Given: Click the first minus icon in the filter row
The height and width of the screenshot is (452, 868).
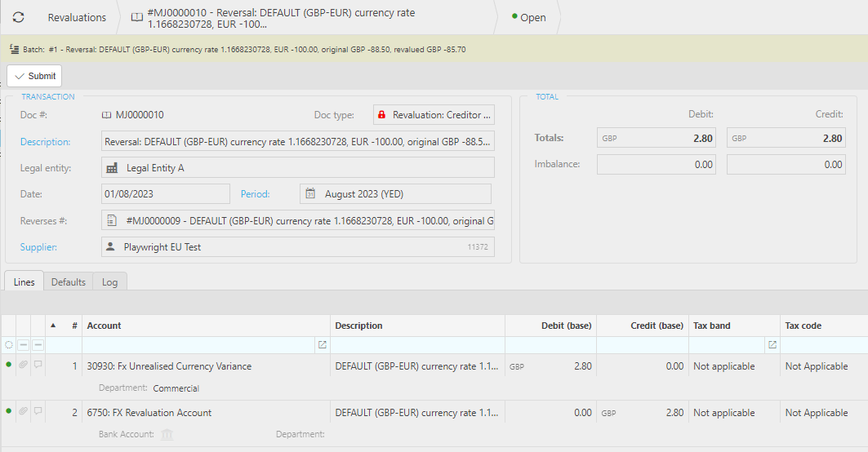Looking at the screenshot, I should [x=23, y=344].
